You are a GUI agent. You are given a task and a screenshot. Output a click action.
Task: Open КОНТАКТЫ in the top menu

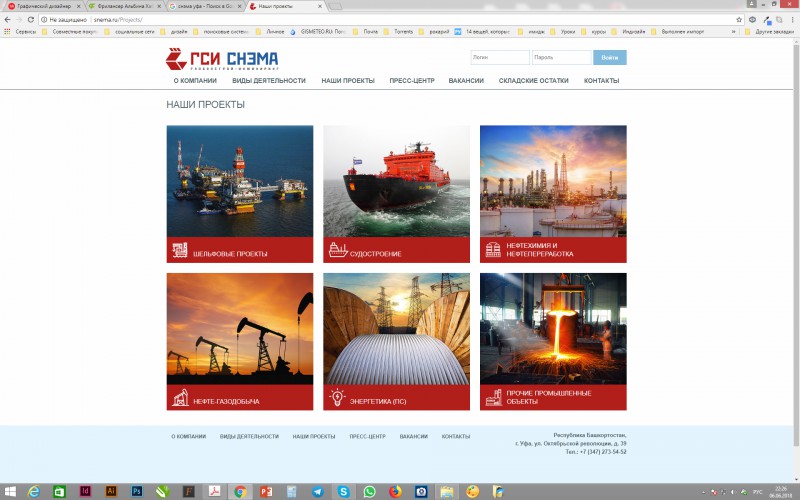point(602,81)
